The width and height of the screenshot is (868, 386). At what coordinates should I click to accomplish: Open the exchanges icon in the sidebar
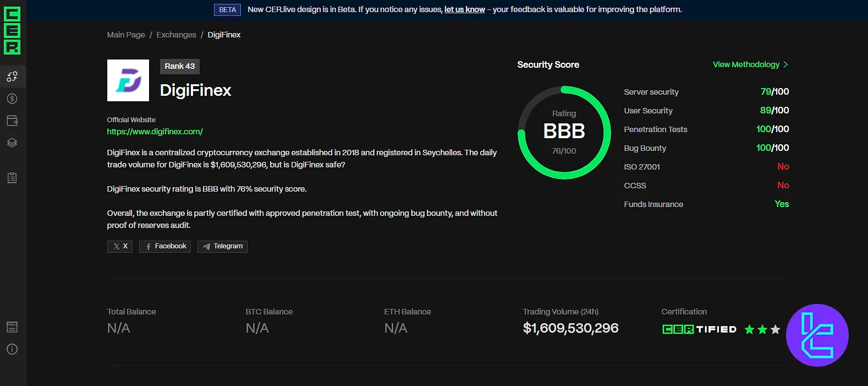click(x=12, y=77)
